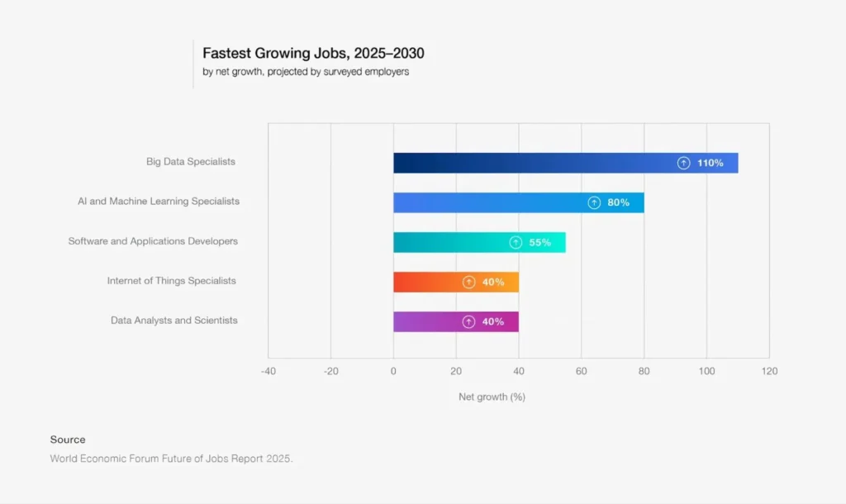
Task: Click the subtitle about net growth projection
Action: (306, 72)
